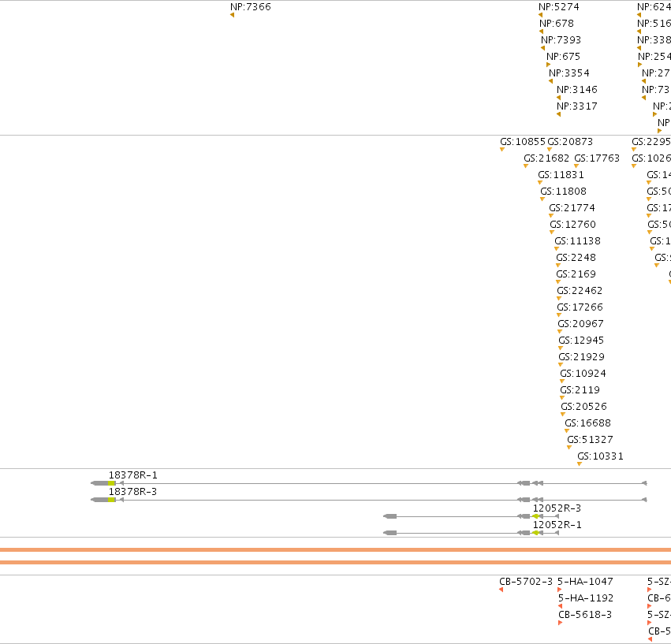
Task: Select the 5-HA-1047 insertion
Action: coord(560,590)
